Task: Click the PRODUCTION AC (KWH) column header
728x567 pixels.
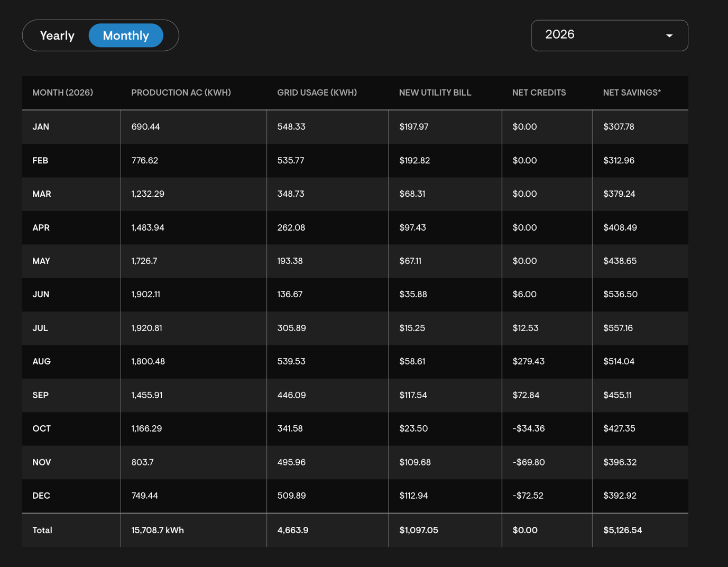Action: 181,93
